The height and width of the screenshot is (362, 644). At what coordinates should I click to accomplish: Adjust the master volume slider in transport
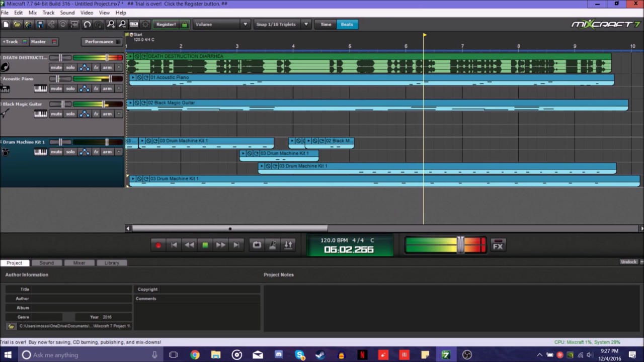point(460,245)
